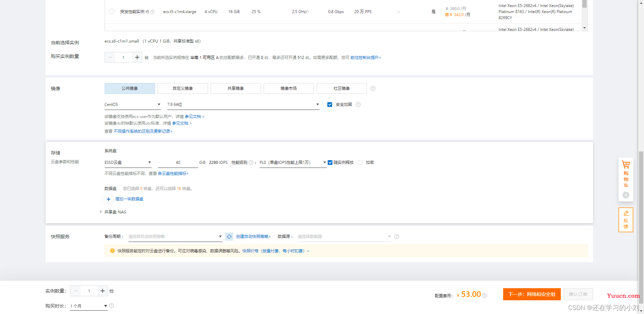The height and width of the screenshot is (314, 644).
Task: Click 下一步：网络和安全组 button
Action: pyautogui.click(x=532, y=294)
